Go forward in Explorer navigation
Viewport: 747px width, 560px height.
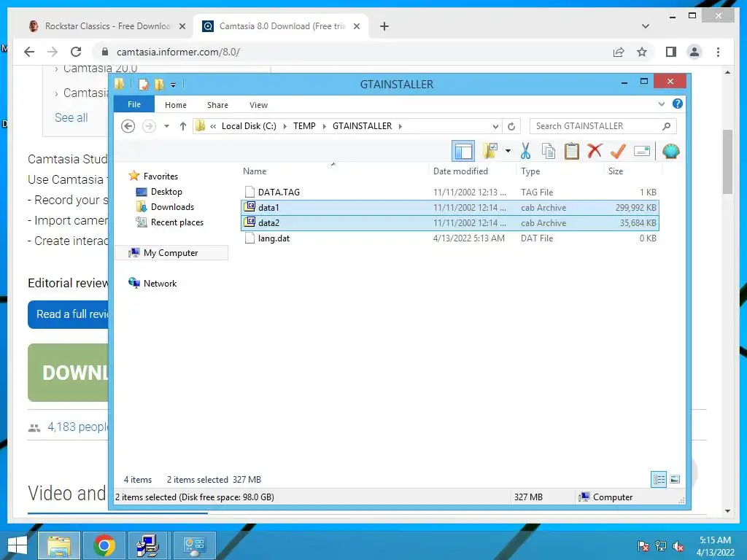tap(149, 126)
